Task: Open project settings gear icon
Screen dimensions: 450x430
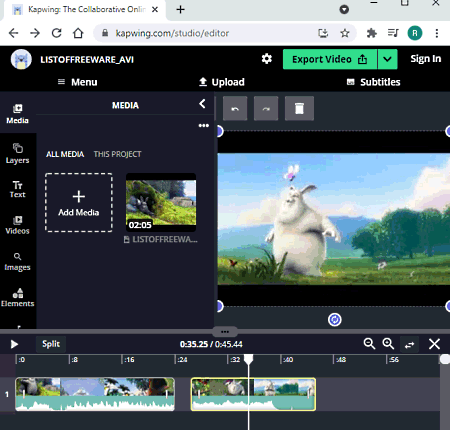Action: [x=267, y=59]
